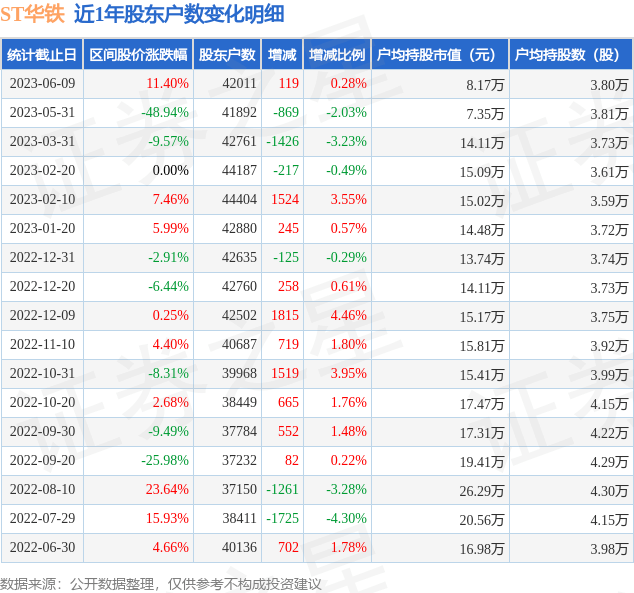Click the 26.29万 average holding value

[x=482, y=490]
